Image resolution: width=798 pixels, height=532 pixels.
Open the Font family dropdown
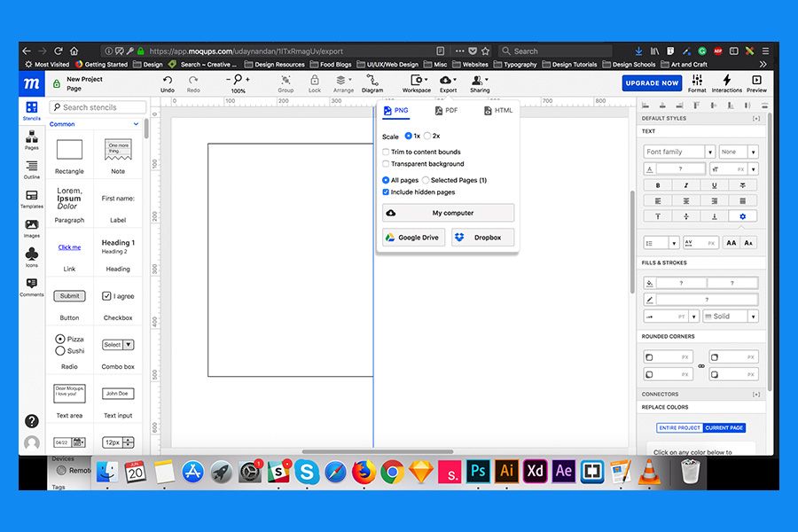[680, 152]
